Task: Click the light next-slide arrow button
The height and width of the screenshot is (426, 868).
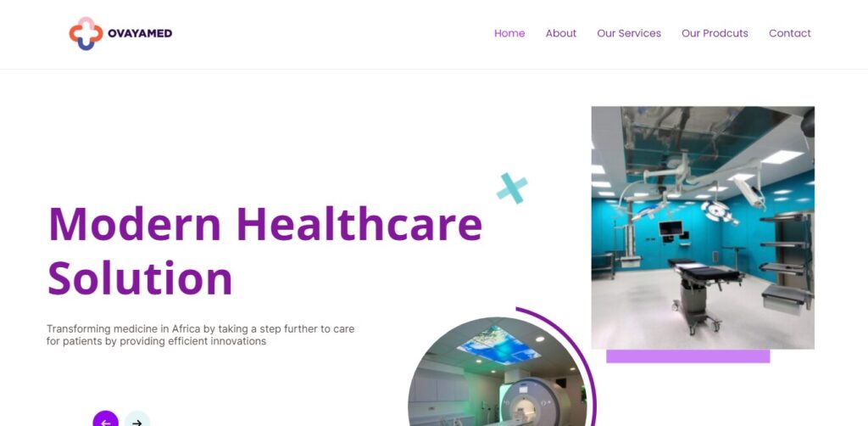Action: point(136,418)
